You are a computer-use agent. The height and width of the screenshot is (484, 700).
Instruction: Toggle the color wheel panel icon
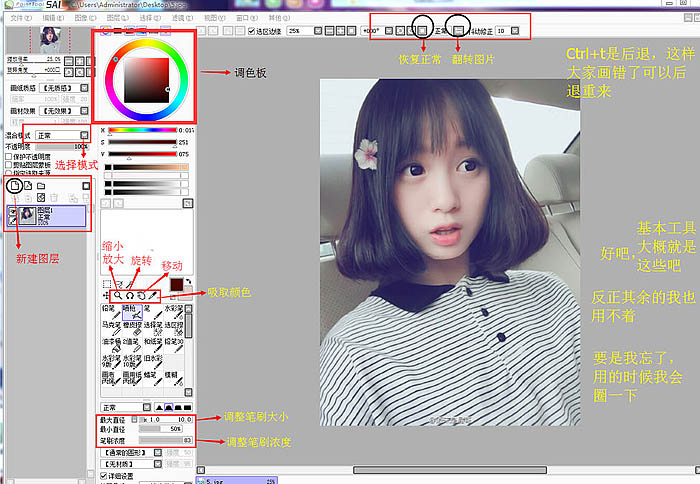coord(106,30)
